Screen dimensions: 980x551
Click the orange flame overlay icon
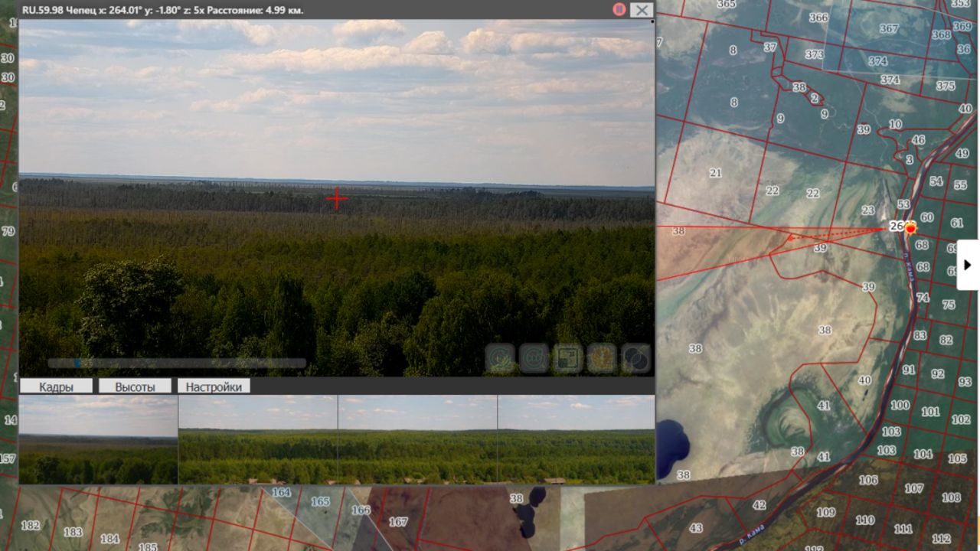602,358
